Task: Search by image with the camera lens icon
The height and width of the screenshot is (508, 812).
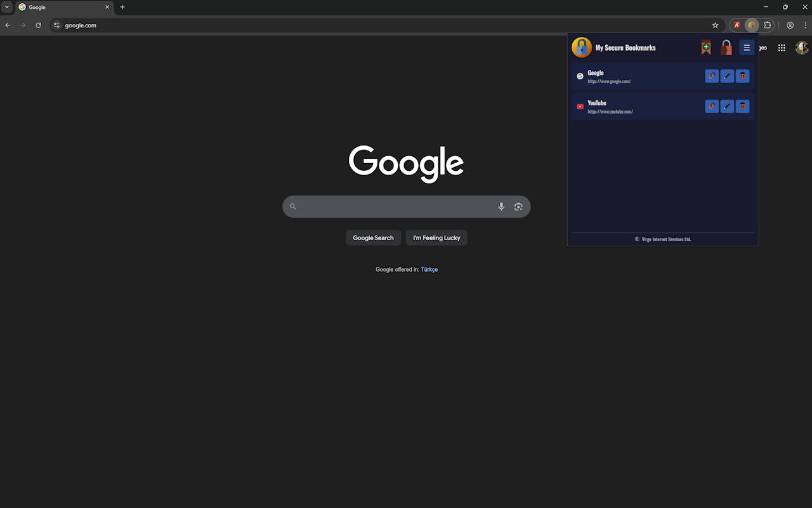Action: click(x=518, y=206)
